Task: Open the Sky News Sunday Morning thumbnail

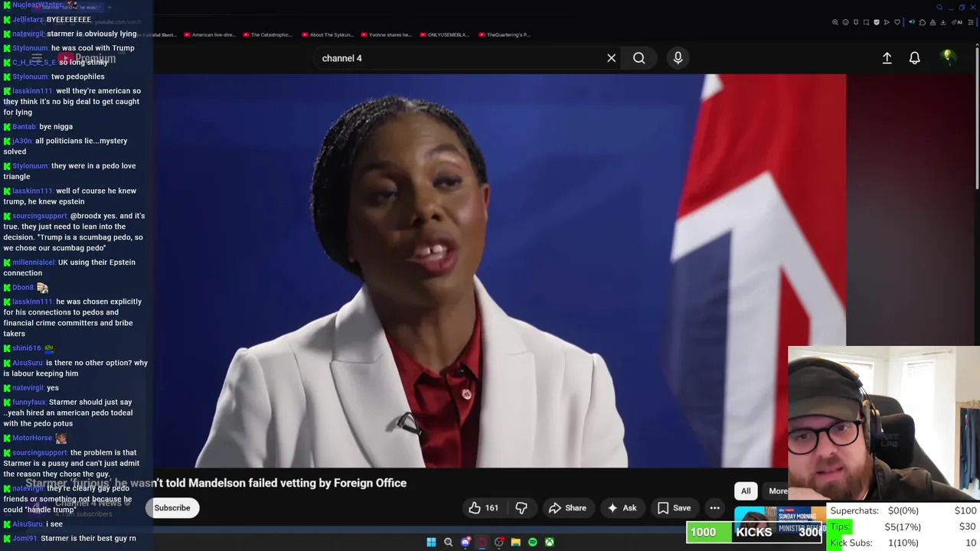Action: 779,520
